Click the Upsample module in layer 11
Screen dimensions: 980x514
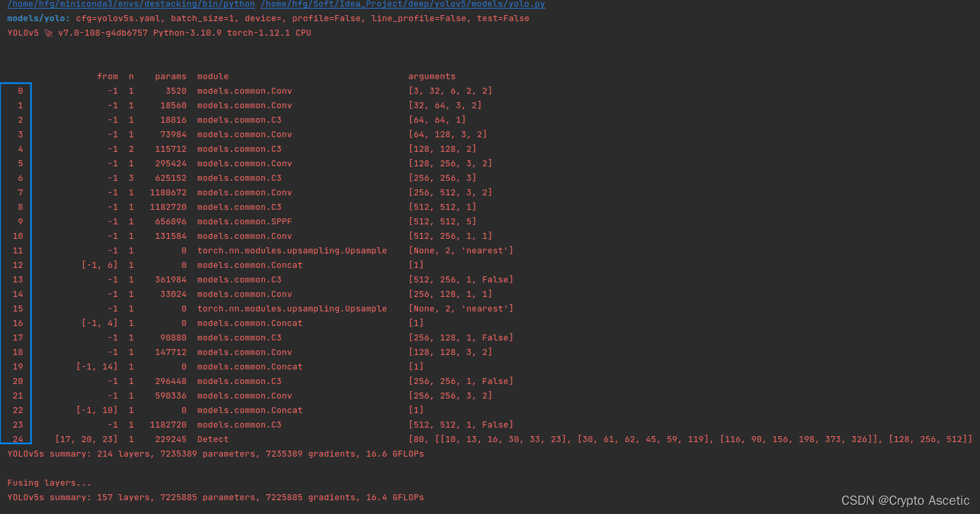[292, 251]
